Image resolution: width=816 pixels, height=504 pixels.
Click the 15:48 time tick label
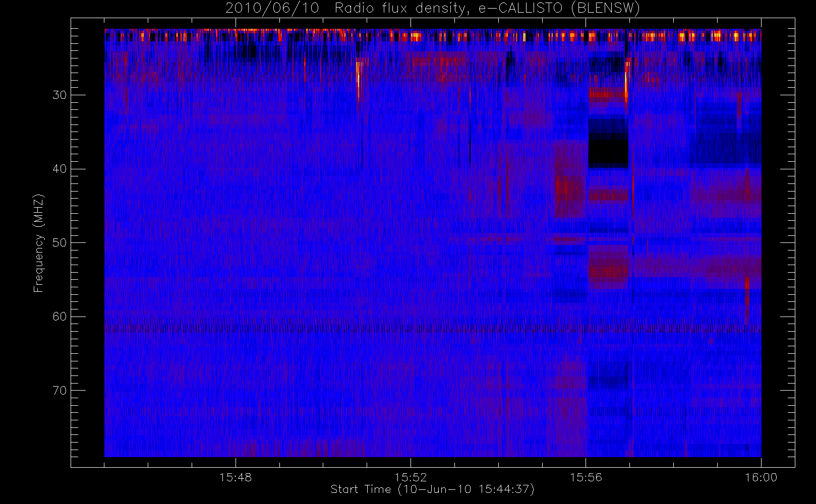coord(236,477)
